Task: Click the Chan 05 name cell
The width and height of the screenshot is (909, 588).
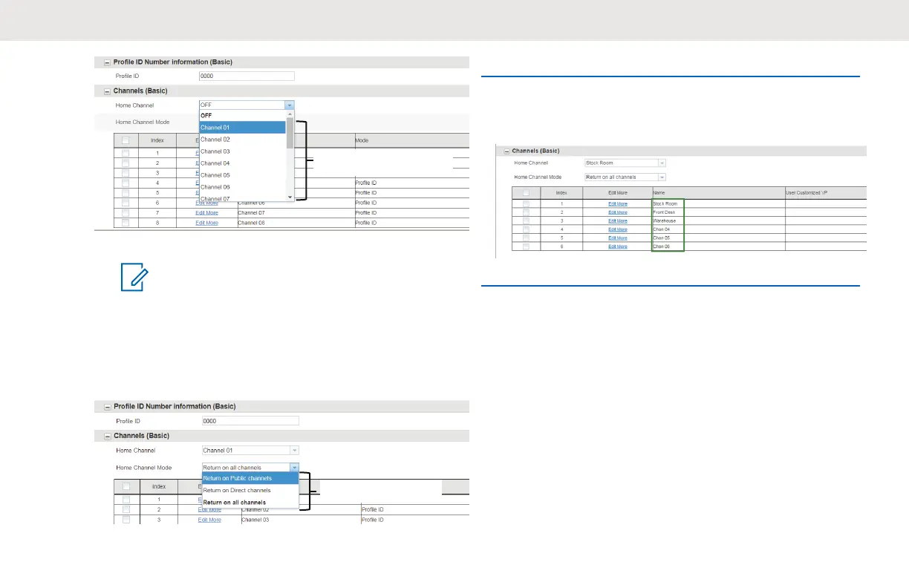Action: 718,238
